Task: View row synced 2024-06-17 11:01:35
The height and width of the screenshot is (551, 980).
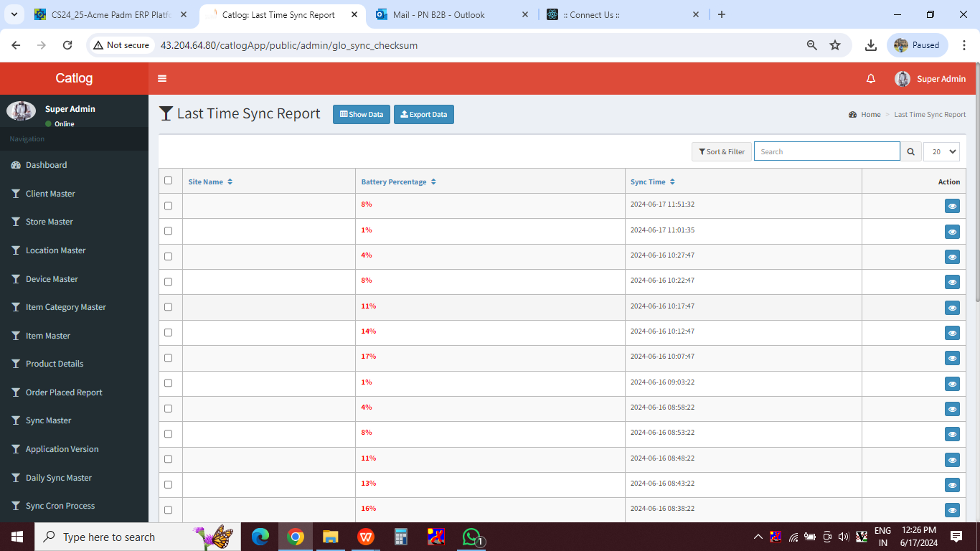Action: coord(952,232)
